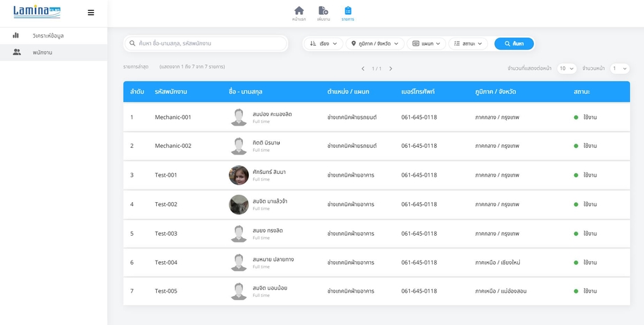This screenshot has height=325, width=644.
Task: Click the location pin icon
Action: tap(354, 43)
